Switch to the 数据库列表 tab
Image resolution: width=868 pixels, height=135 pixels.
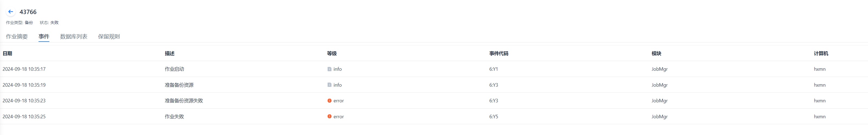(74, 37)
